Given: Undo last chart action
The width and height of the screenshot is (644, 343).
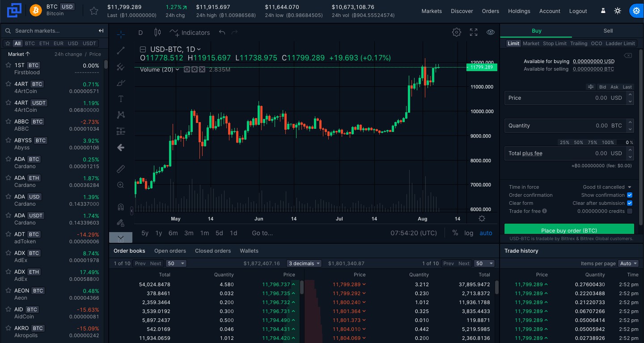Looking at the screenshot, I should pyautogui.click(x=222, y=32).
